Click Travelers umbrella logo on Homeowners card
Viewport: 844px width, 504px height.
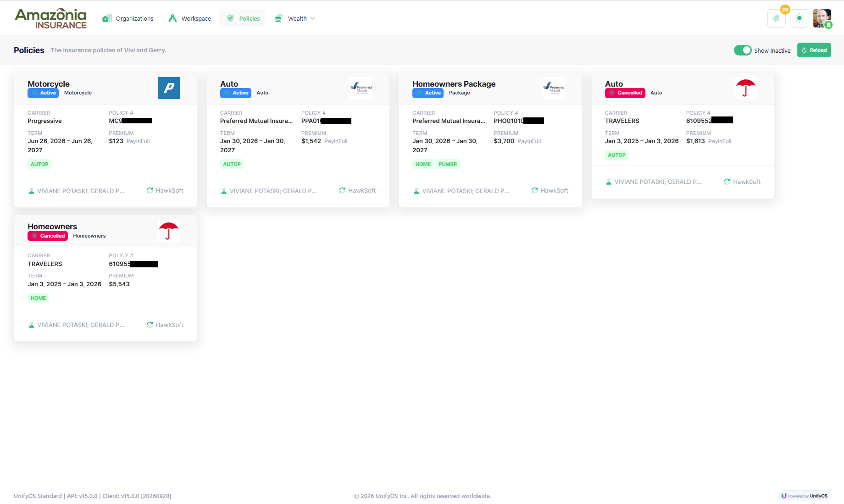[x=169, y=231]
